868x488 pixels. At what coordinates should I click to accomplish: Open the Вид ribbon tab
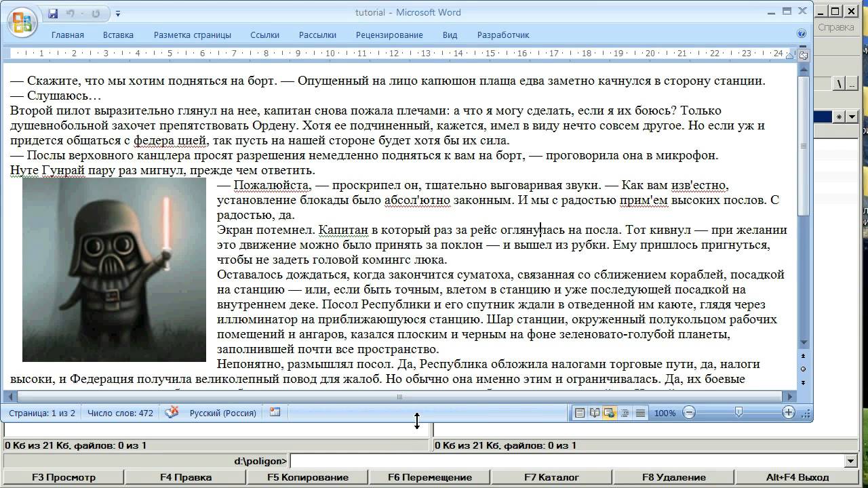(450, 35)
